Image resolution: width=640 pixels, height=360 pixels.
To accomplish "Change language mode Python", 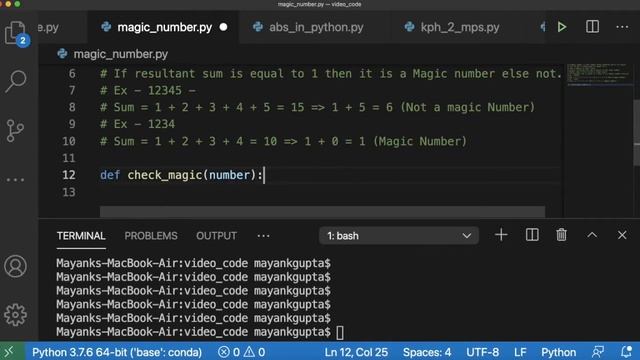I will click(558, 352).
